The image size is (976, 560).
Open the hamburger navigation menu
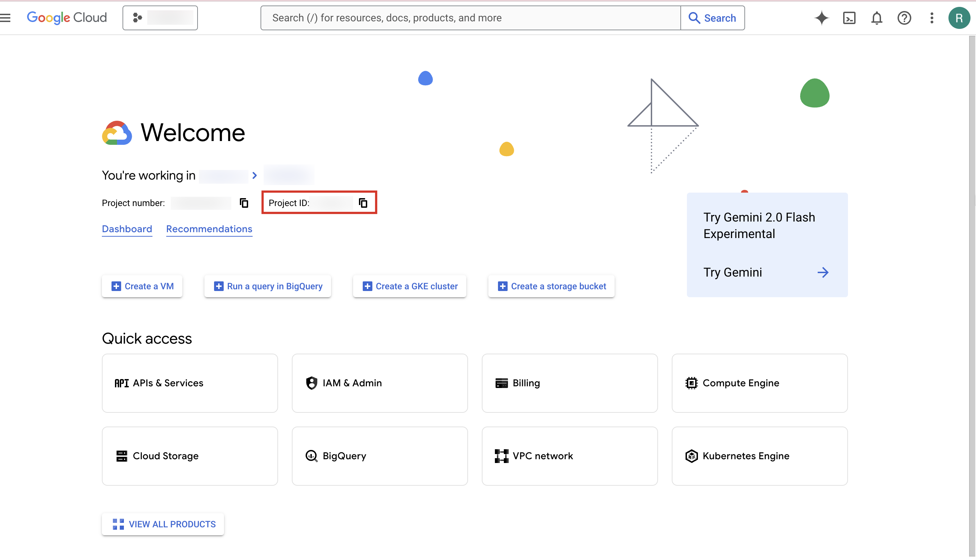click(x=6, y=18)
